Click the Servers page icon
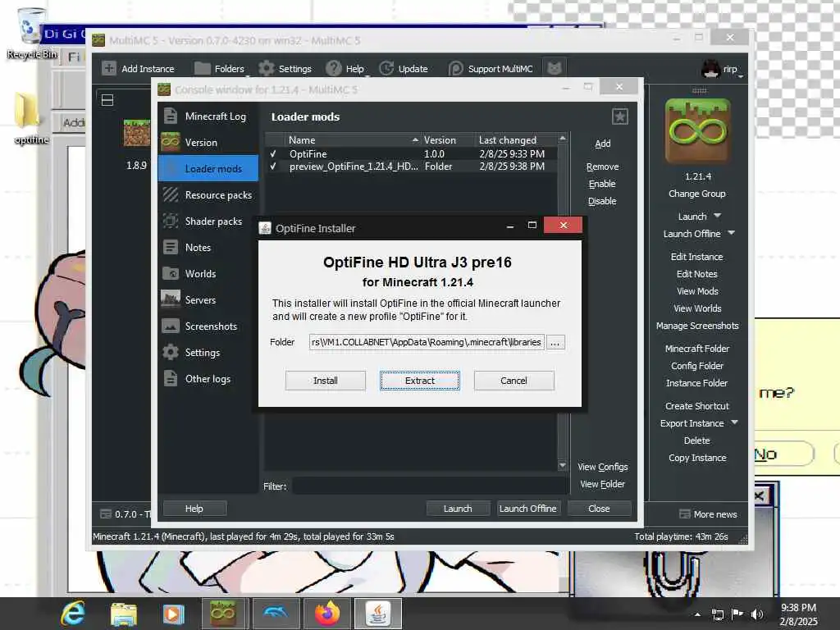This screenshot has width=840, height=630. [171, 299]
